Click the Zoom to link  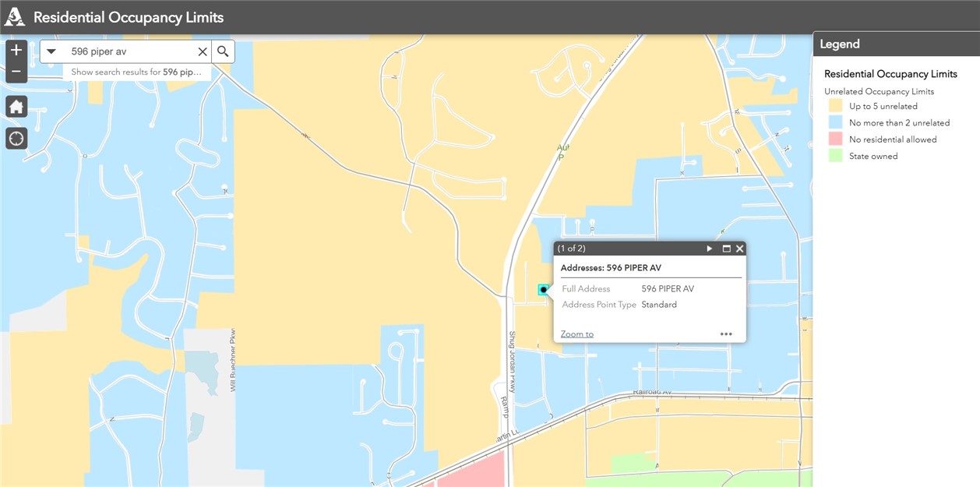coord(576,334)
